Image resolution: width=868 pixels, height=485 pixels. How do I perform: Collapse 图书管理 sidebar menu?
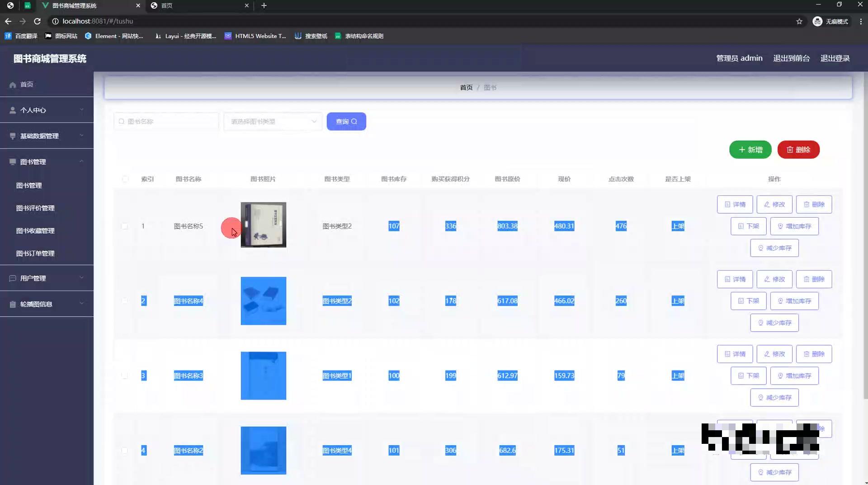tap(47, 162)
